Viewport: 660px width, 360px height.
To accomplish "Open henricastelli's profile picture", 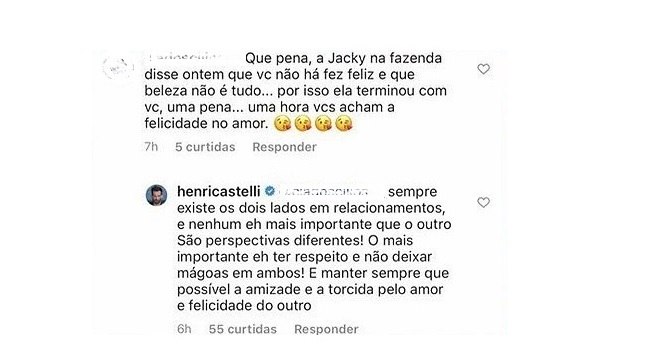I will (157, 195).
